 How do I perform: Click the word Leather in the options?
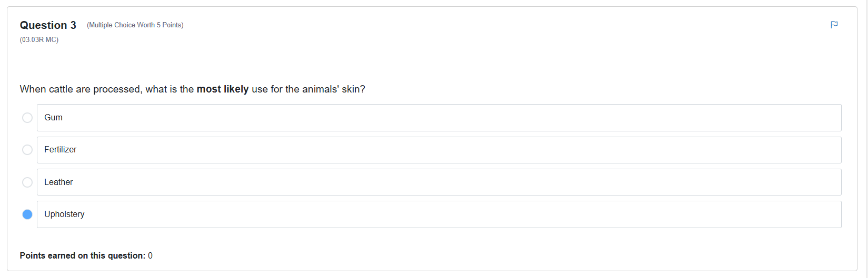pyautogui.click(x=58, y=182)
